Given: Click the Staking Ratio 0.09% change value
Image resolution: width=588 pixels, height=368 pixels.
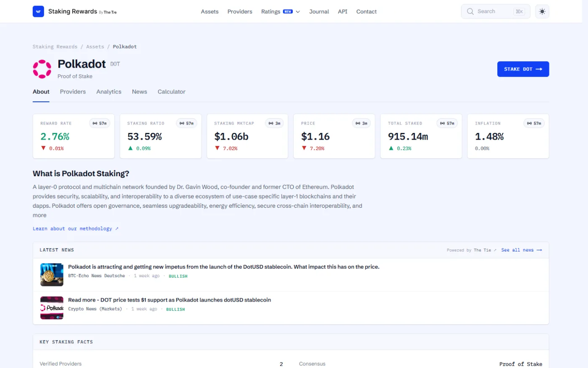Looking at the screenshot, I should (x=143, y=148).
